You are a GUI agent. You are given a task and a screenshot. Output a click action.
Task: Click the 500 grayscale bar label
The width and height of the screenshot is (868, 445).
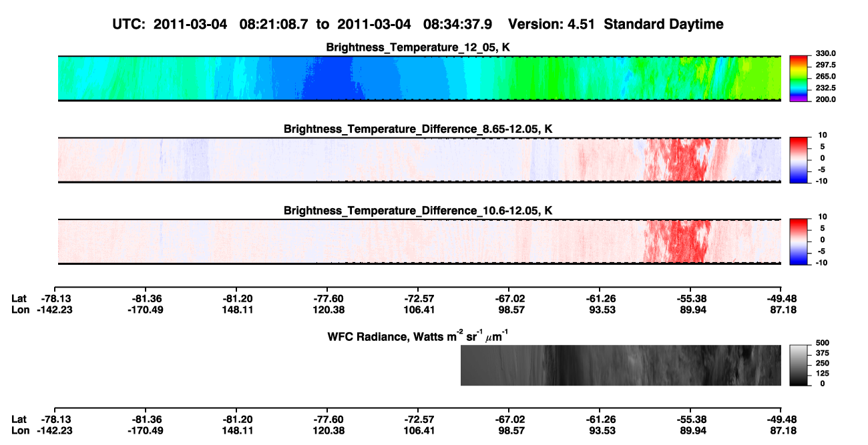coord(823,342)
